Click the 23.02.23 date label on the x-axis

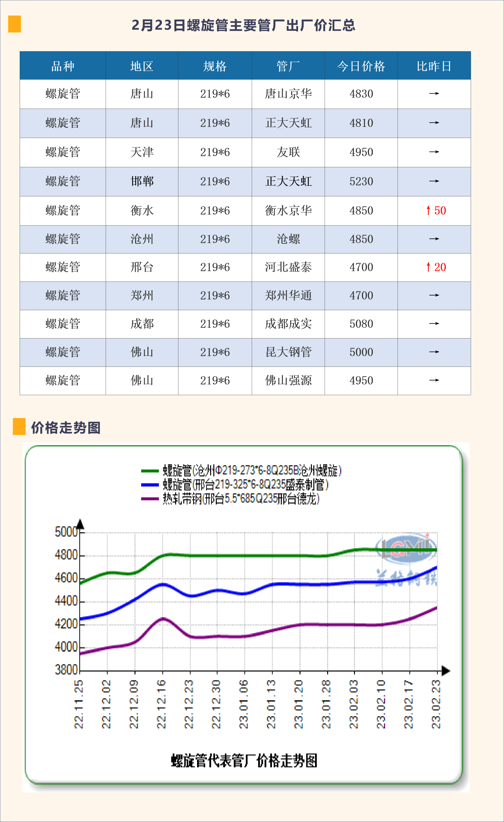436,704
